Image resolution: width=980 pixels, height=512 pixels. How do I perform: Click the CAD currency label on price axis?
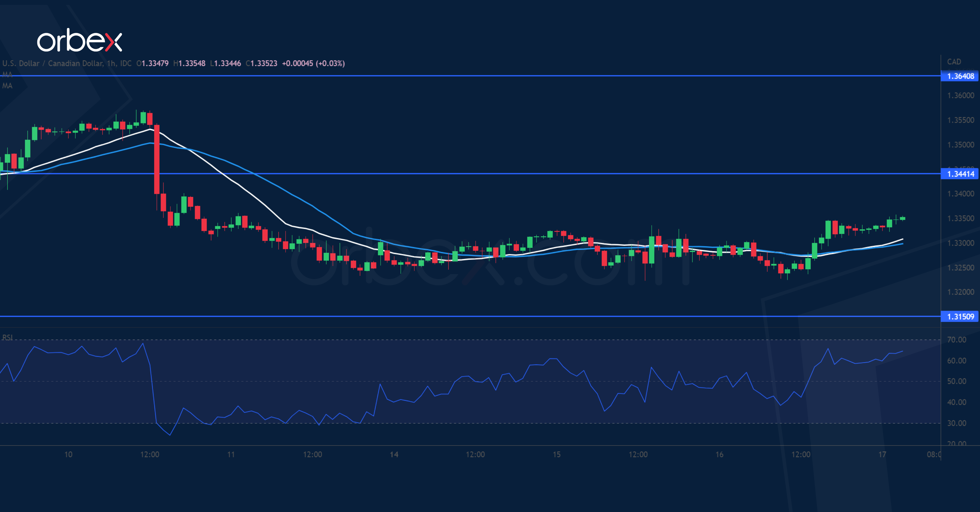954,62
